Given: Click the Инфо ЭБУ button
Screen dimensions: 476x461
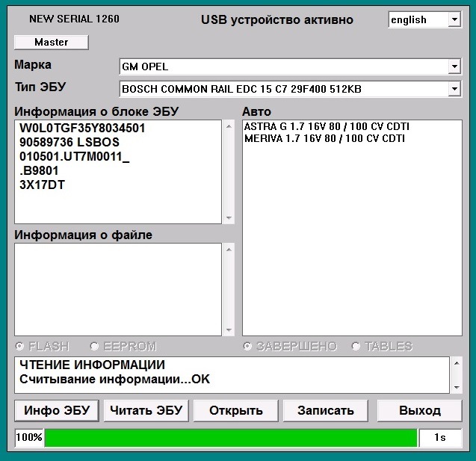Looking at the screenshot, I should point(57,411).
